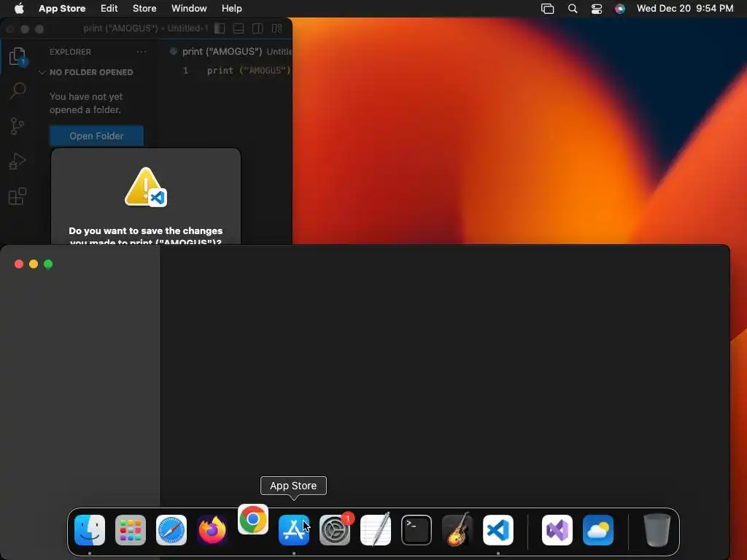This screenshot has width=747, height=560.
Task: Open the Trash from the Dock
Action: 657,530
